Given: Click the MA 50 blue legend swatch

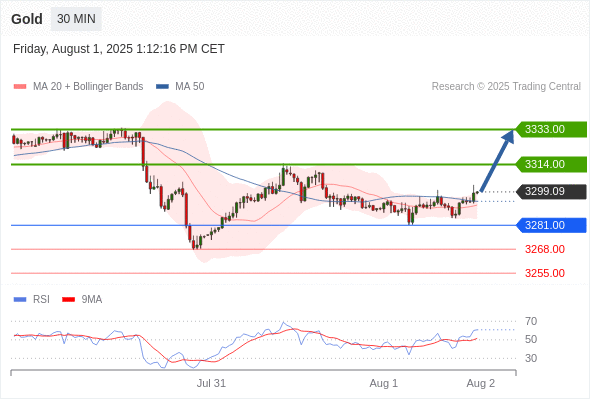Looking at the screenshot, I should [162, 87].
